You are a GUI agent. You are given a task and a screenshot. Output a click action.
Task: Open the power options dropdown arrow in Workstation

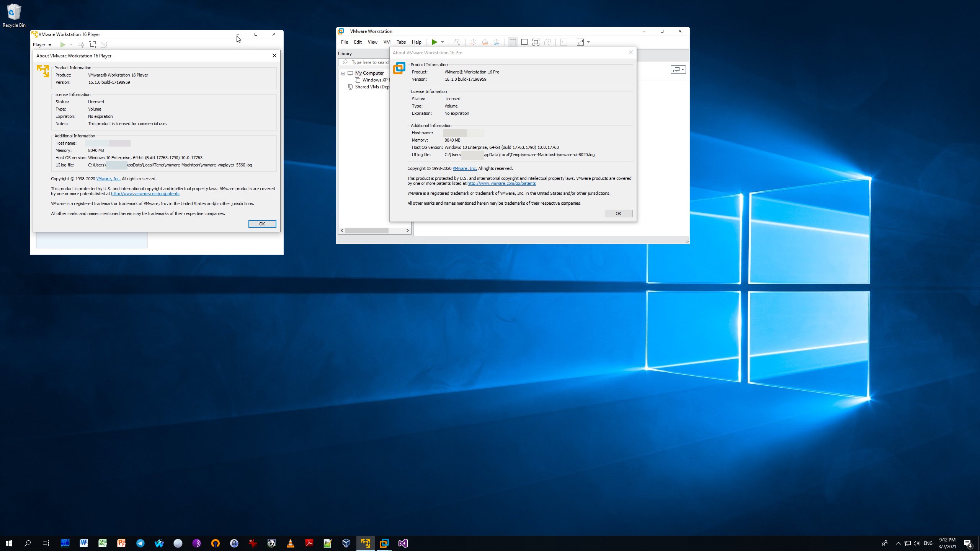point(443,42)
